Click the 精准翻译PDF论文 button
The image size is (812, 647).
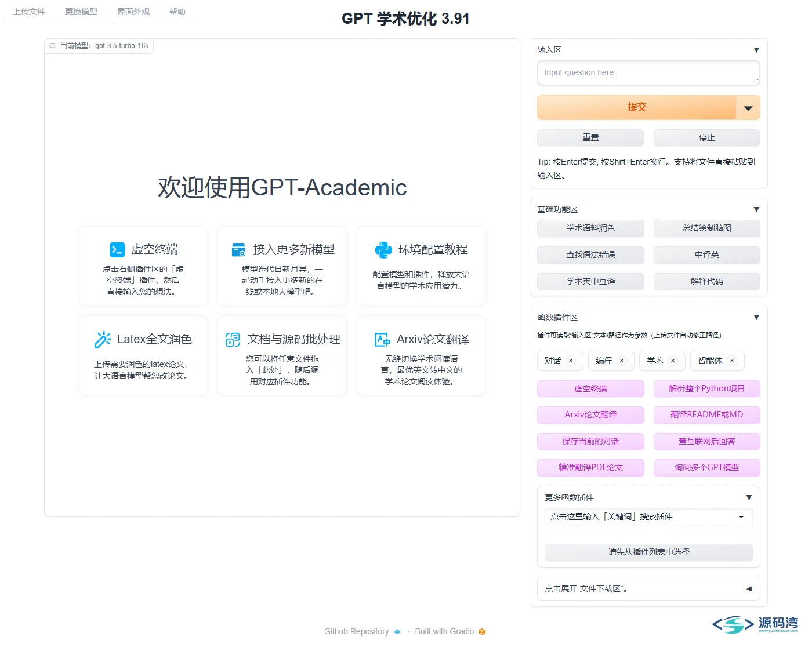pyautogui.click(x=590, y=468)
